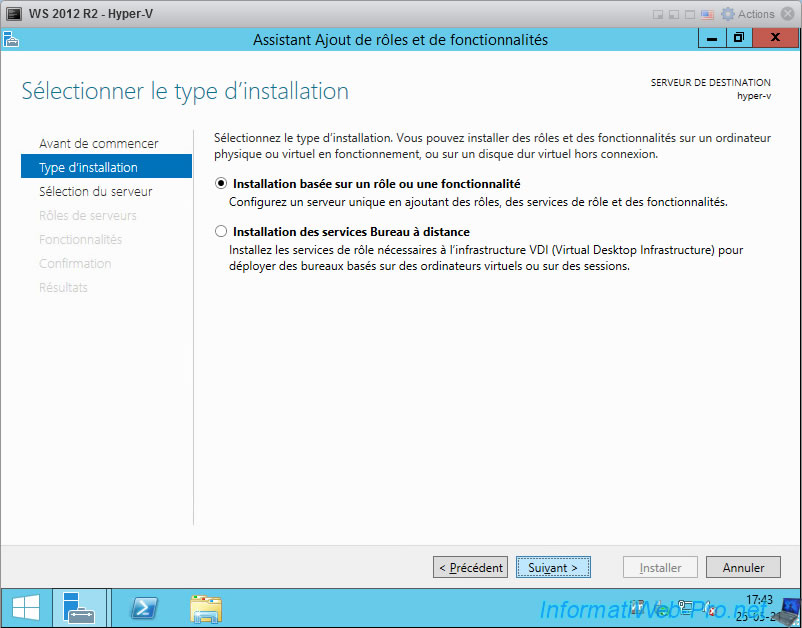
Task: Click 'Configurez un serveur unique' description text
Action: click(x=478, y=202)
